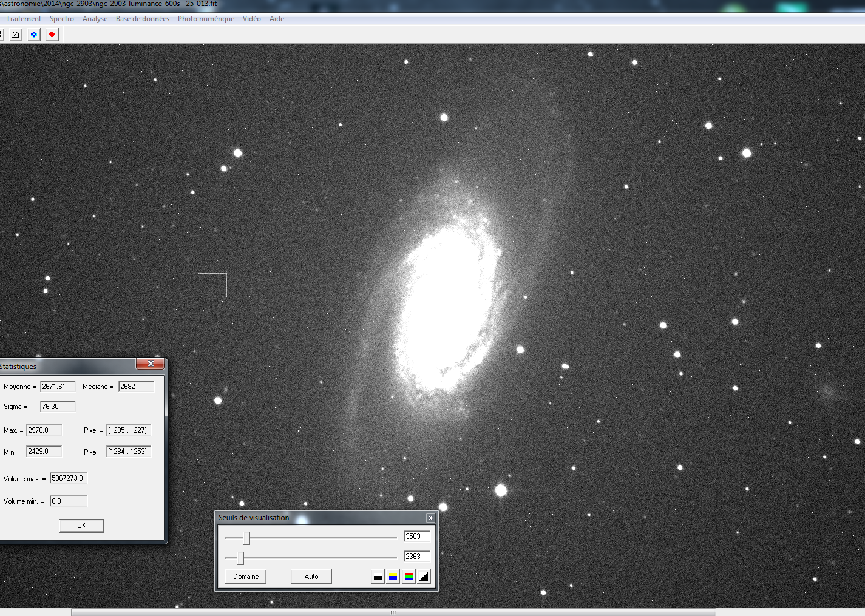The width and height of the screenshot is (865, 616).
Task: Click the blue cross command toolbar icon
Action: pyautogui.click(x=33, y=34)
